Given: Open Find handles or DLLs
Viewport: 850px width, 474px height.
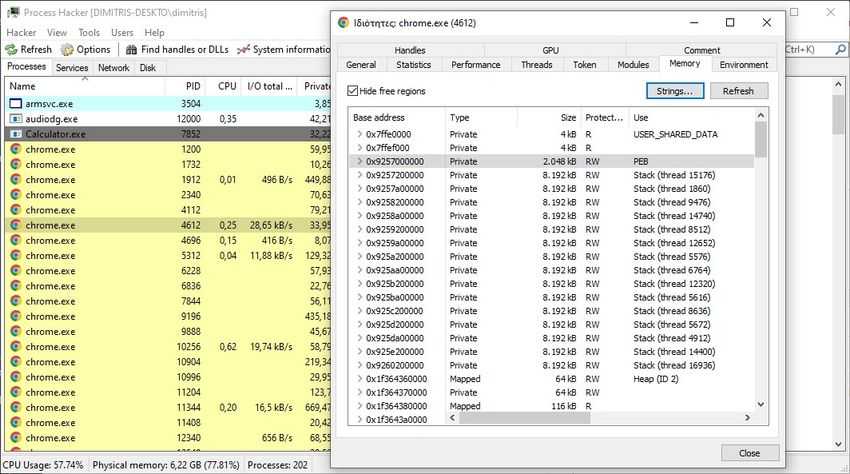Looking at the screenshot, I should (177, 49).
